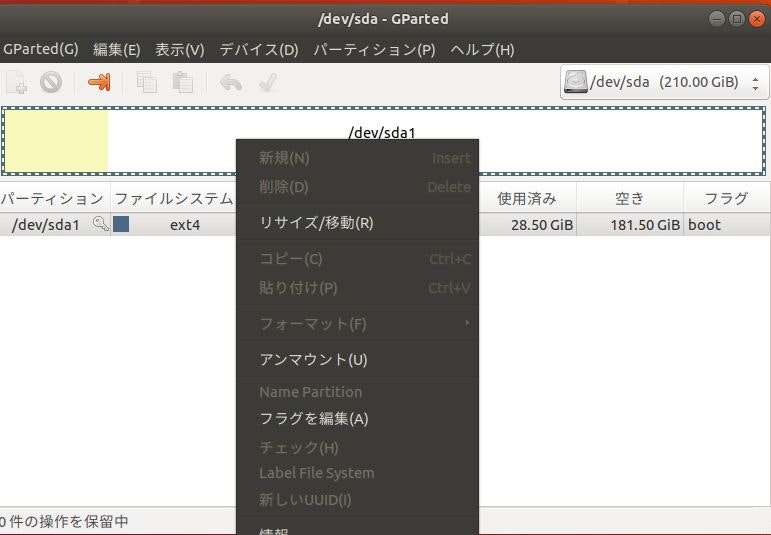Open the GParted(G) menu
This screenshot has width=771, height=535.
click(41, 49)
